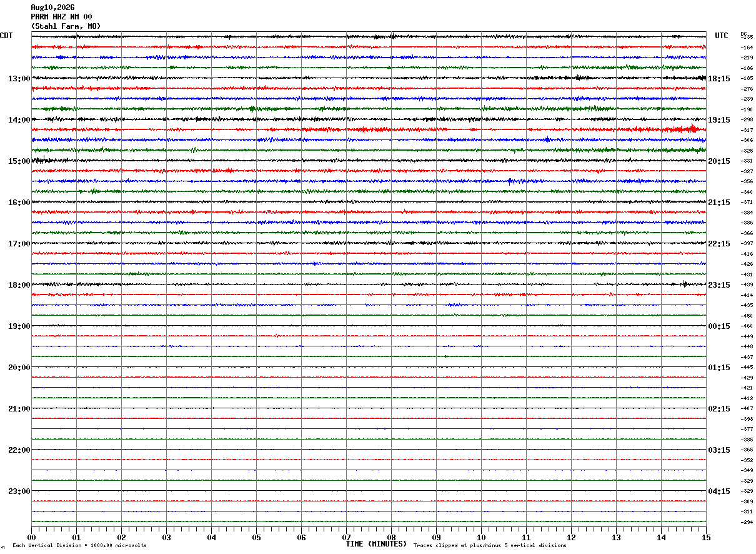Viewport: 756px width, 554px height.
Task: Click the DC offset value "-352"
Action: pyautogui.click(x=747, y=460)
